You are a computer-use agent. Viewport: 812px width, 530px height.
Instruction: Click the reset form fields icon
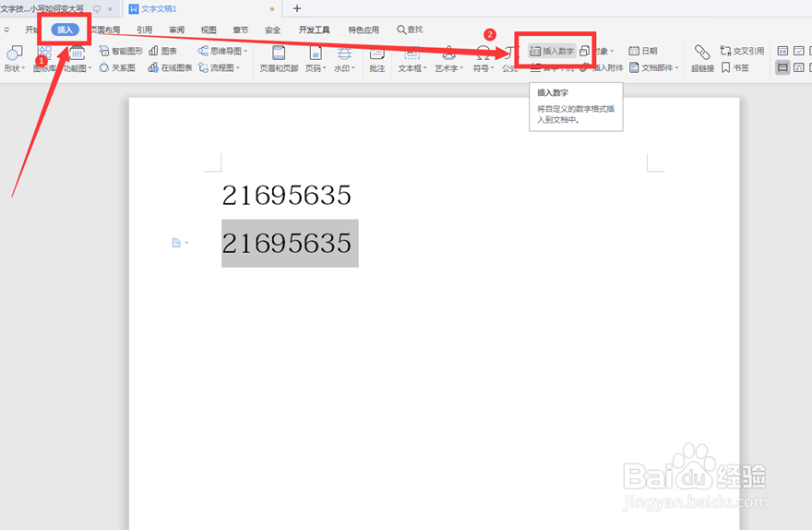[x=799, y=67]
